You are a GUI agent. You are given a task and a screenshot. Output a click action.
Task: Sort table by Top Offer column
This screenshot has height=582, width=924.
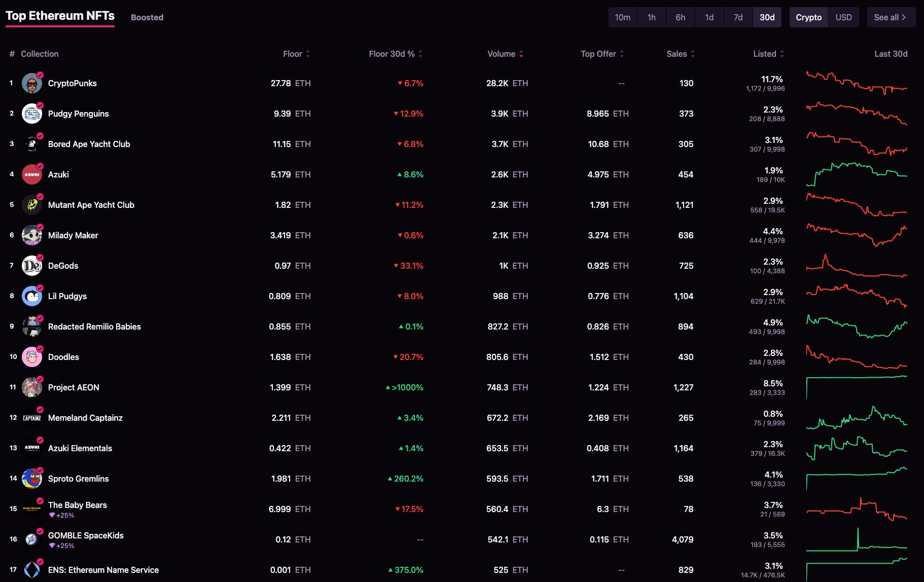[x=602, y=54]
